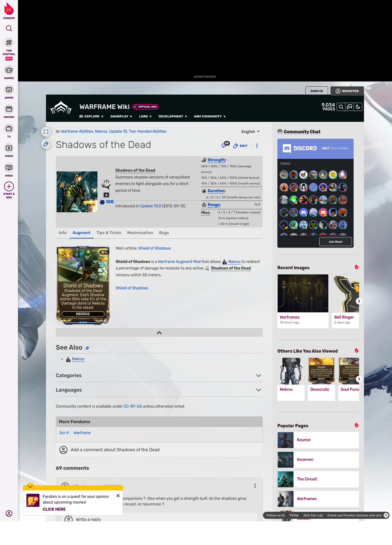
Task: Open the 69 comments bubble icon
Action: coord(225,145)
